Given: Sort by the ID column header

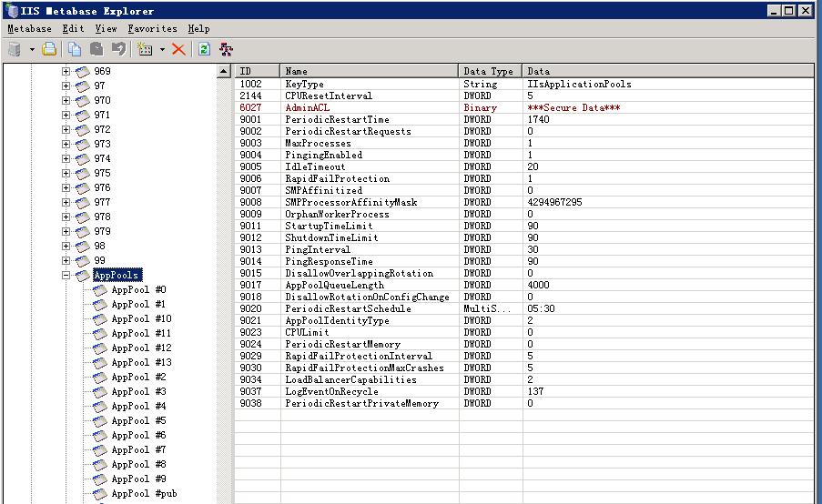Looking at the screenshot, I should click(257, 71).
